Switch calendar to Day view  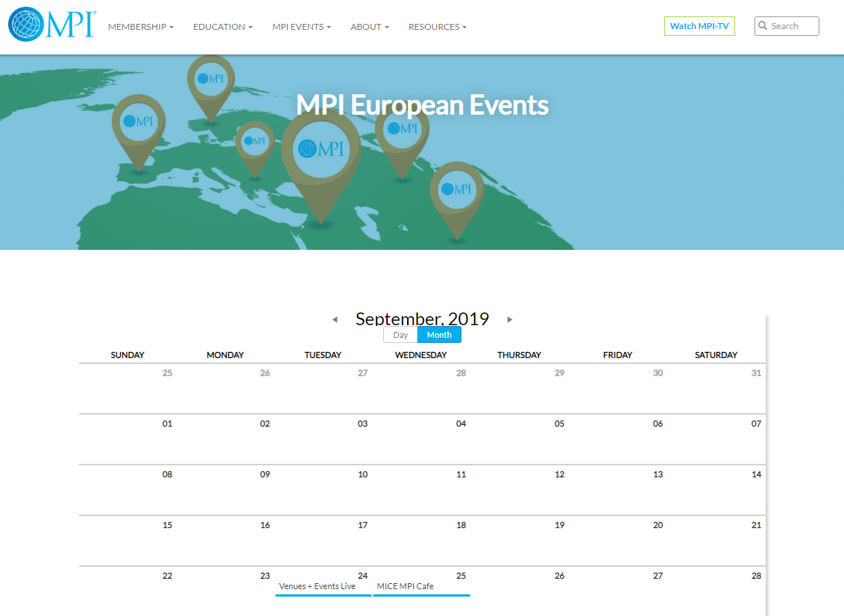coord(400,335)
